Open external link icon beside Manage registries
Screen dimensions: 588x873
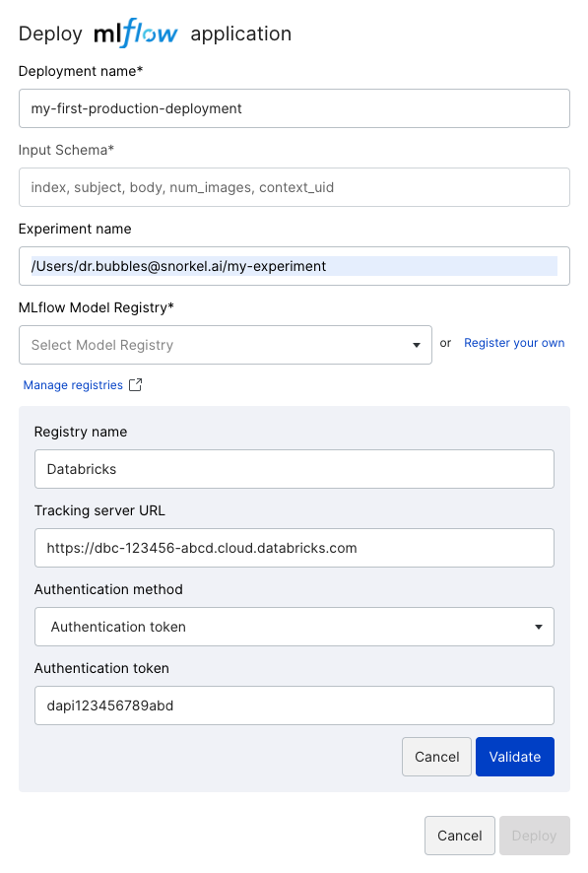(x=135, y=384)
